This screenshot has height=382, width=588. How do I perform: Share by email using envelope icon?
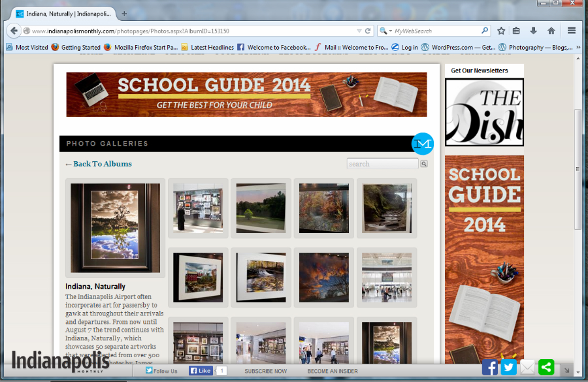click(x=527, y=368)
